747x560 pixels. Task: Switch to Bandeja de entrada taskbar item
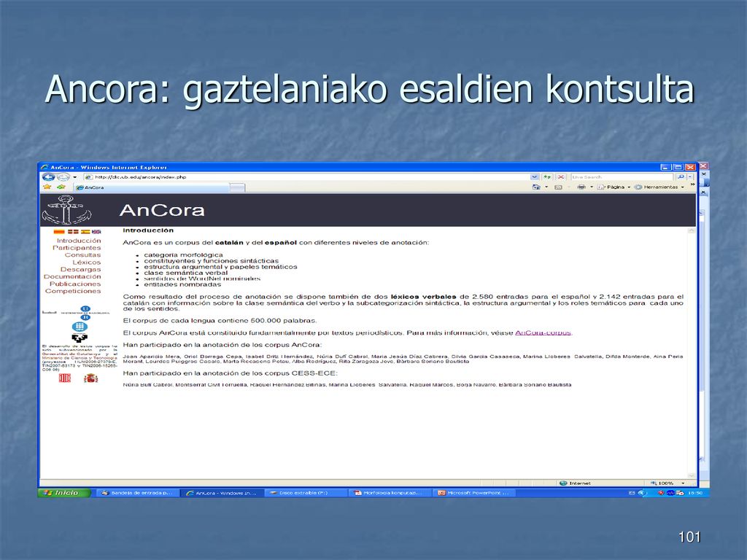136,493
